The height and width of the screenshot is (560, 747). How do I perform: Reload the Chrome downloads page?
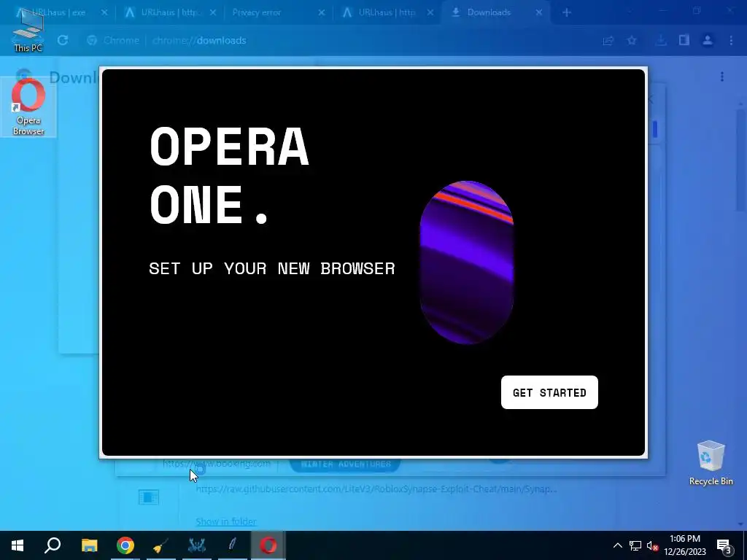coord(63,41)
